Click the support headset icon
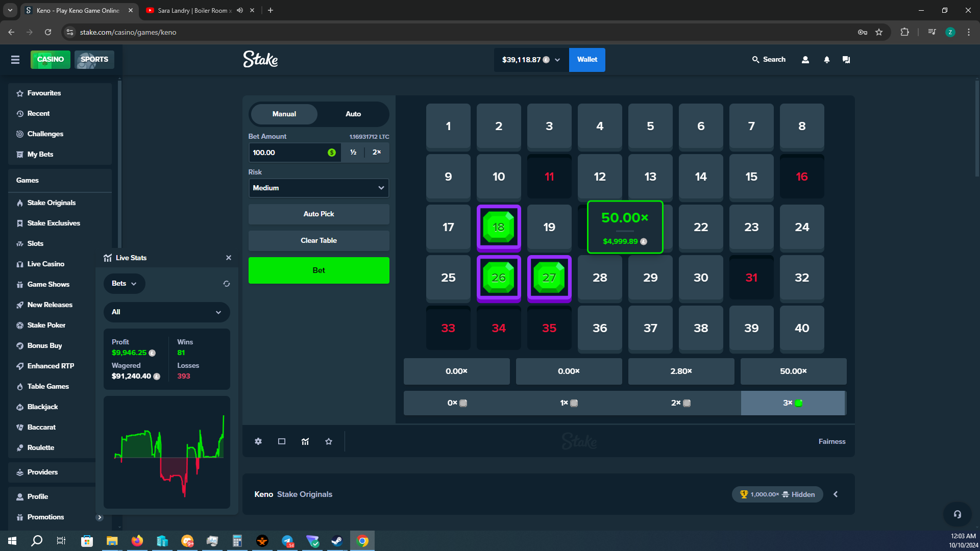 [958, 514]
